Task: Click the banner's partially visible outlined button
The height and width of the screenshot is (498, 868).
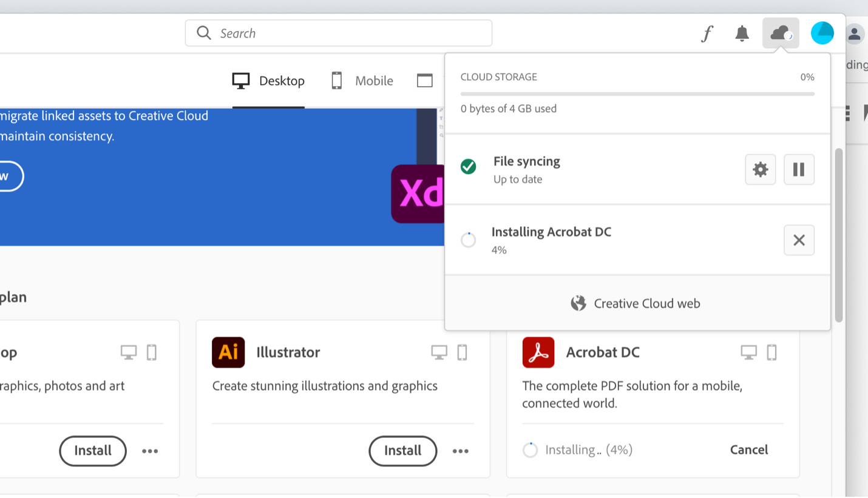Action: pyautogui.click(x=11, y=177)
